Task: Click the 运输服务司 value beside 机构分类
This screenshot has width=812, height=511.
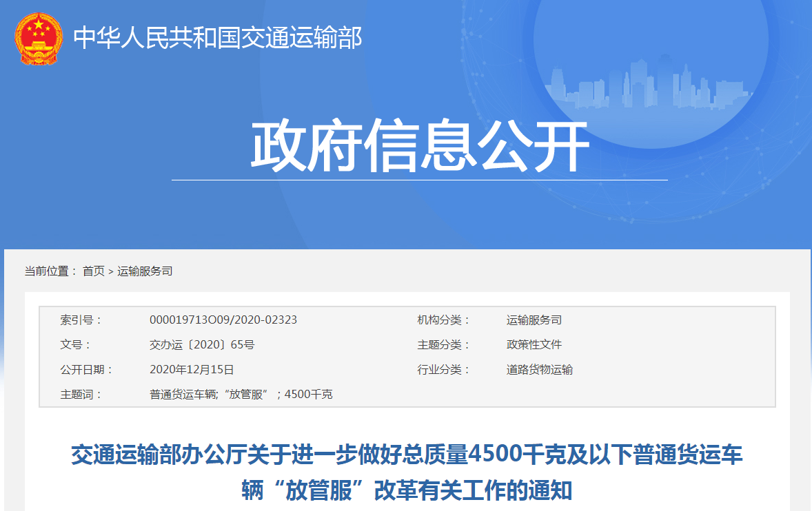Action: tap(534, 320)
